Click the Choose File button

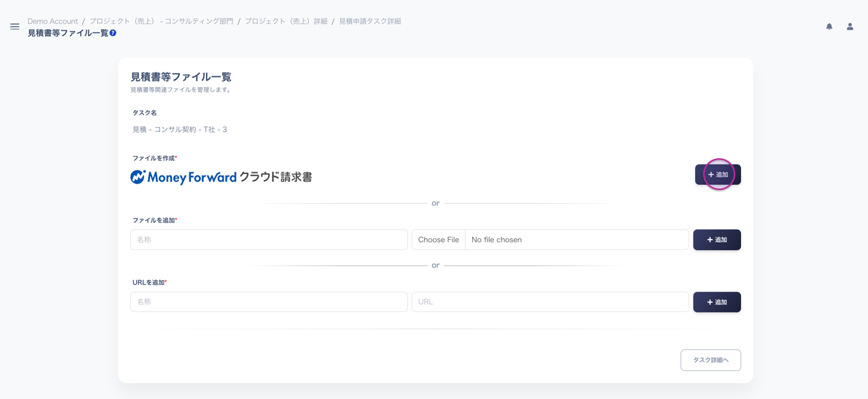point(438,240)
